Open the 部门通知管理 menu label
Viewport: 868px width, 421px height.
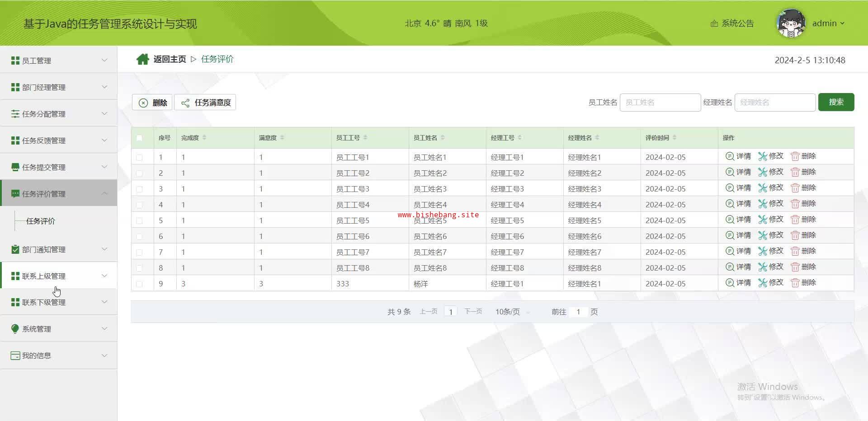[x=44, y=249]
